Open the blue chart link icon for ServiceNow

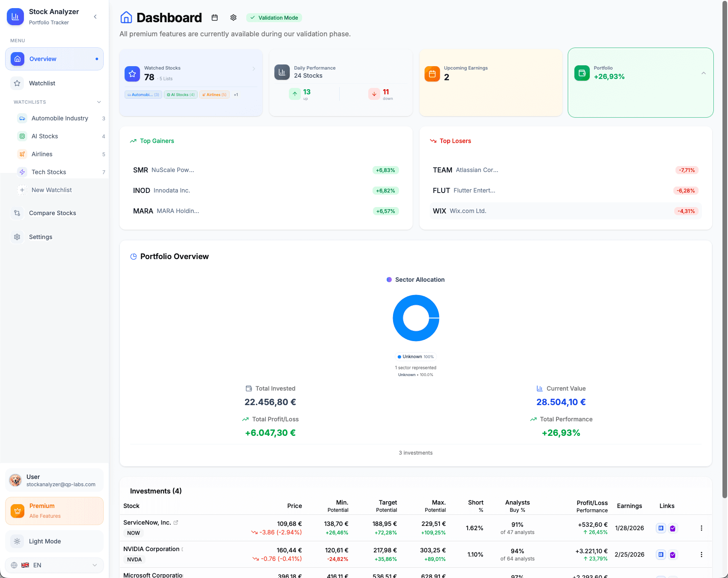[661, 528]
